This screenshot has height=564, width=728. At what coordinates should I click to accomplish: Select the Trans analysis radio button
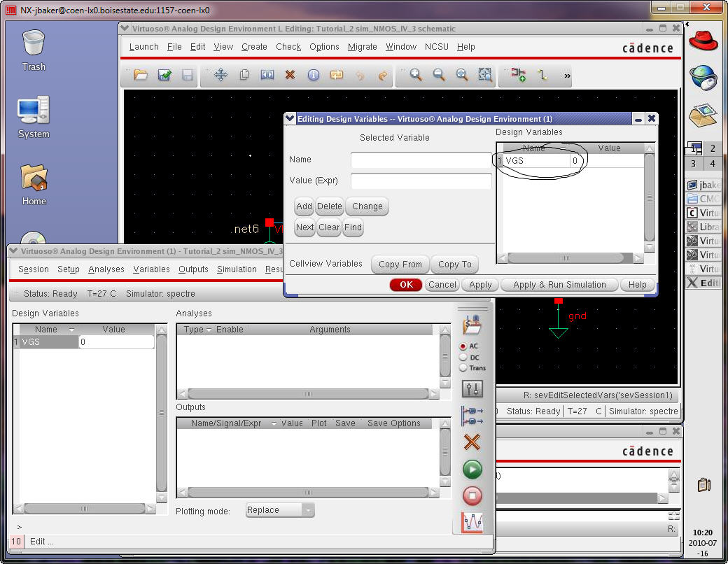pyautogui.click(x=463, y=368)
